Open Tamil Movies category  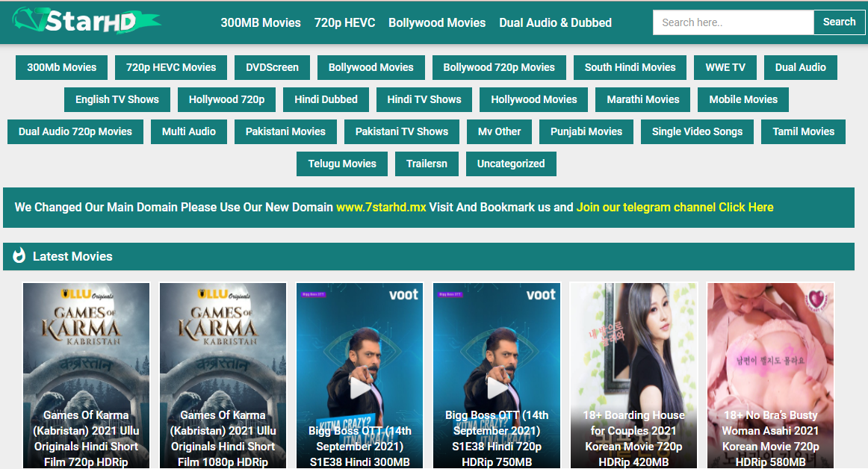pyautogui.click(x=803, y=131)
